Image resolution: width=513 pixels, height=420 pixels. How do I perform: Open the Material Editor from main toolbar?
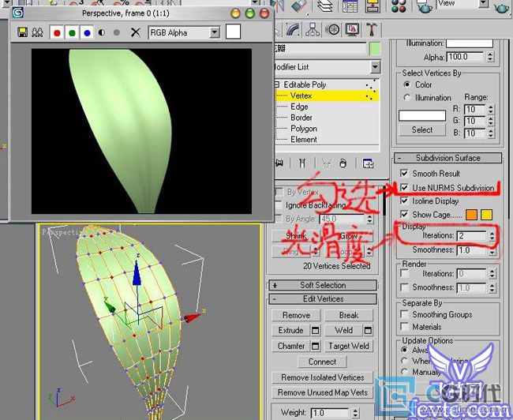pos(399,6)
